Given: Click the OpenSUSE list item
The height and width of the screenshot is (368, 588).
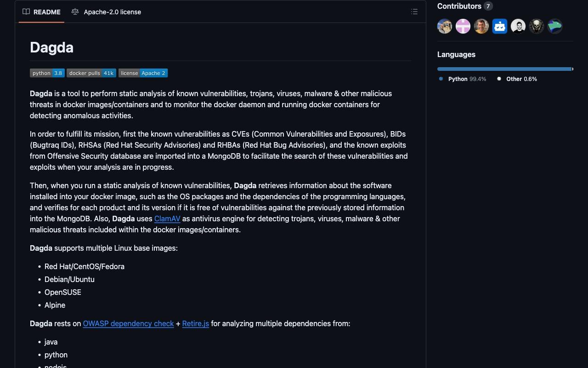Looking at the screenshot, I should tap(63, 292).
